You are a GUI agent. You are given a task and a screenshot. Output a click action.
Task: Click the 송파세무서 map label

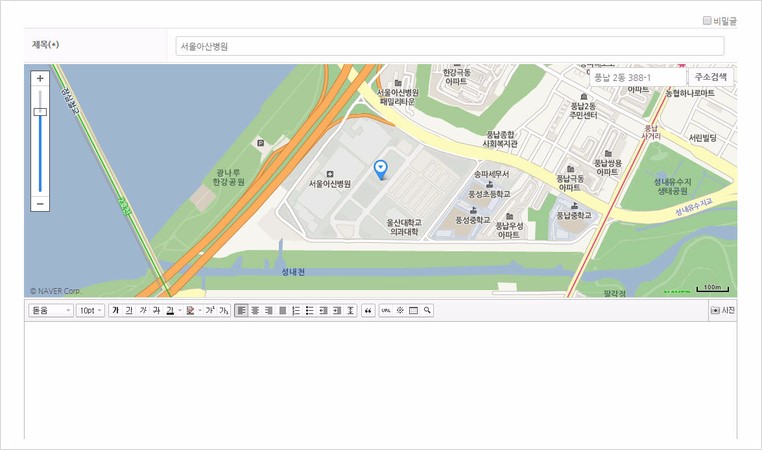pyautogui.click(x=492, y=174)
